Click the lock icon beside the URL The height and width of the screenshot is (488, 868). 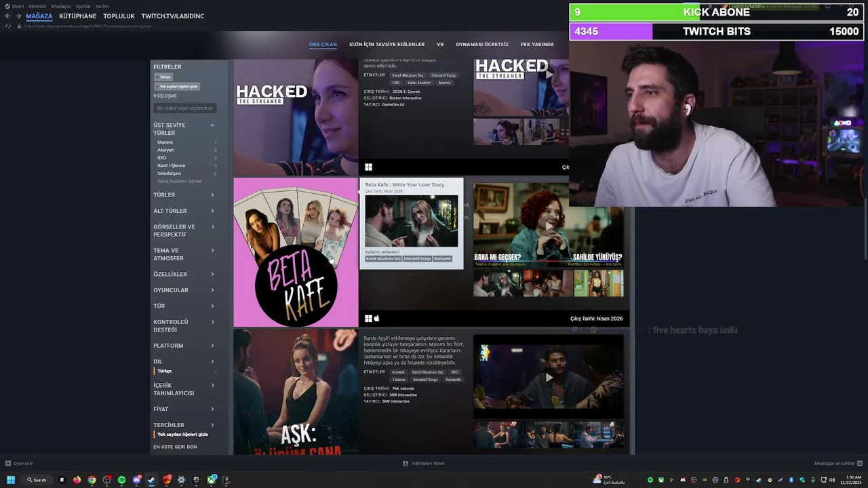coord(19,26)
